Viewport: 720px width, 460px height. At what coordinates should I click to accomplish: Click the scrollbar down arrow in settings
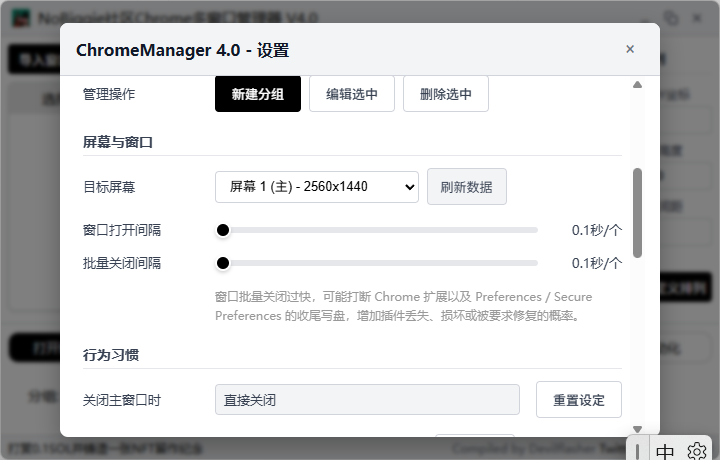point(637,429)
